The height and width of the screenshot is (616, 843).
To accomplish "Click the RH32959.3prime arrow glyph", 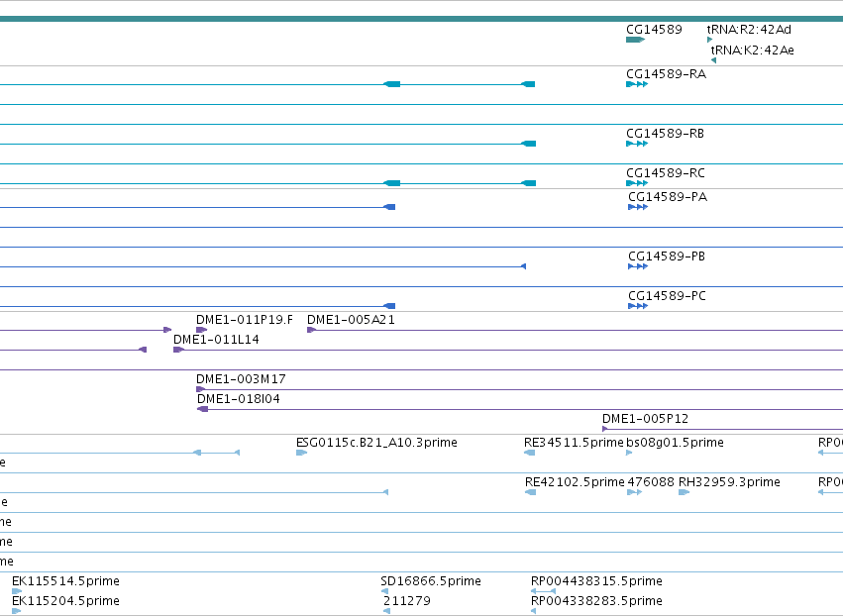I will [684, 492].
